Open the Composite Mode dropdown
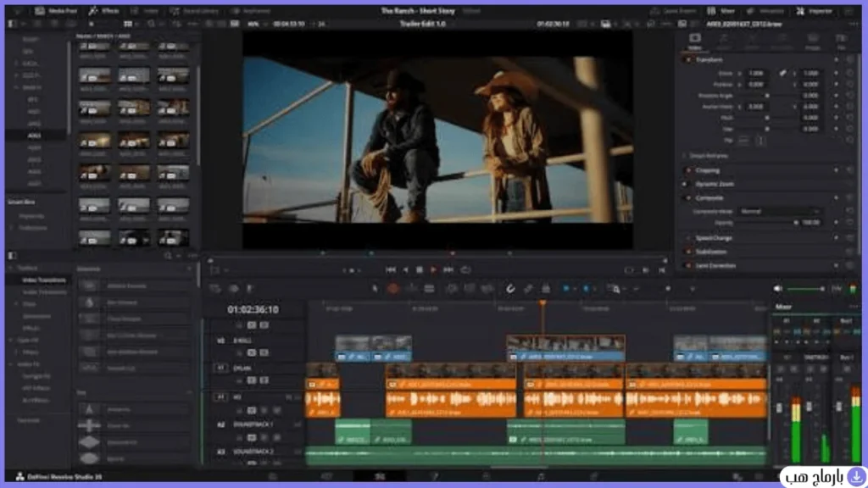 [779, 211]
